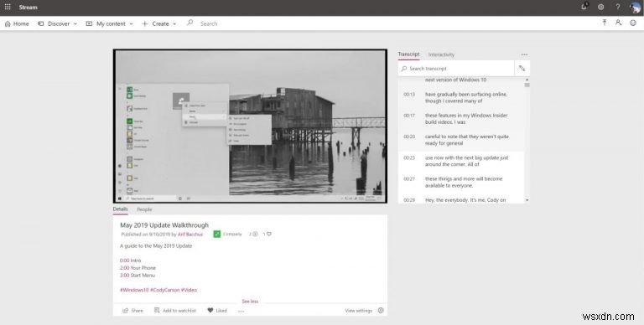
Task: Click the transcript scrollbar down arrow
Action: (527, 200)
